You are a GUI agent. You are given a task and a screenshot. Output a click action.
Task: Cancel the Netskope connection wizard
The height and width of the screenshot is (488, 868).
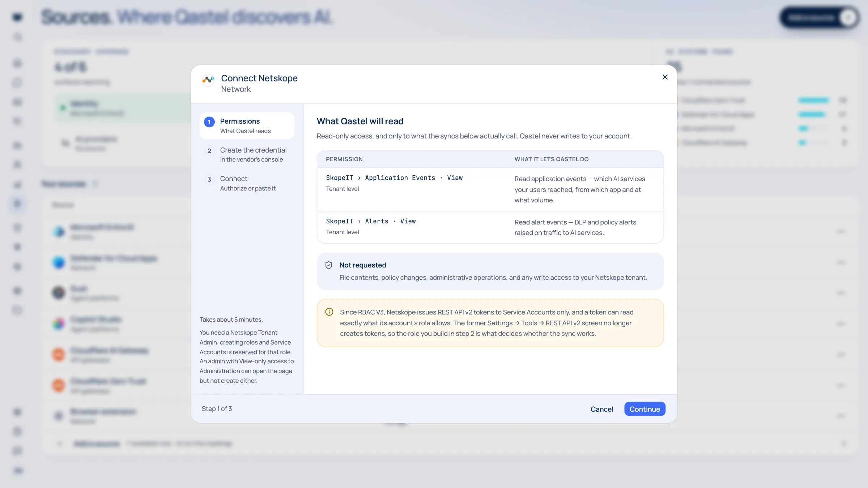[x=602, y=409]
